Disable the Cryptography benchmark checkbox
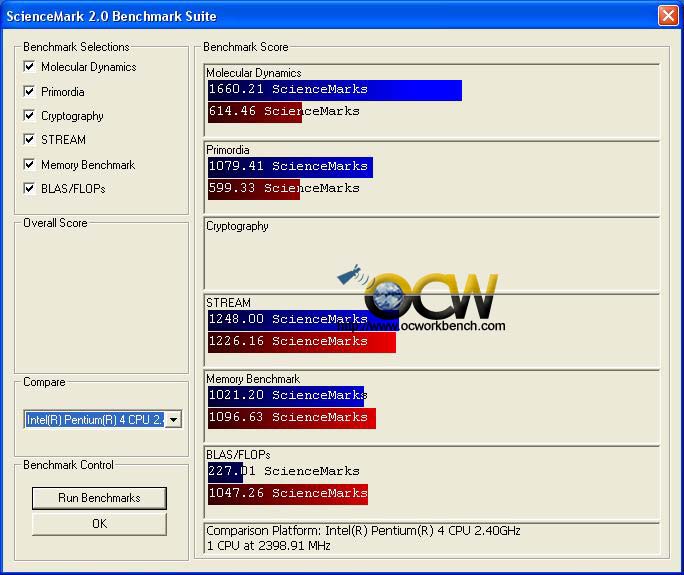The width and height of the screenshot is (684, 575). 29,116
